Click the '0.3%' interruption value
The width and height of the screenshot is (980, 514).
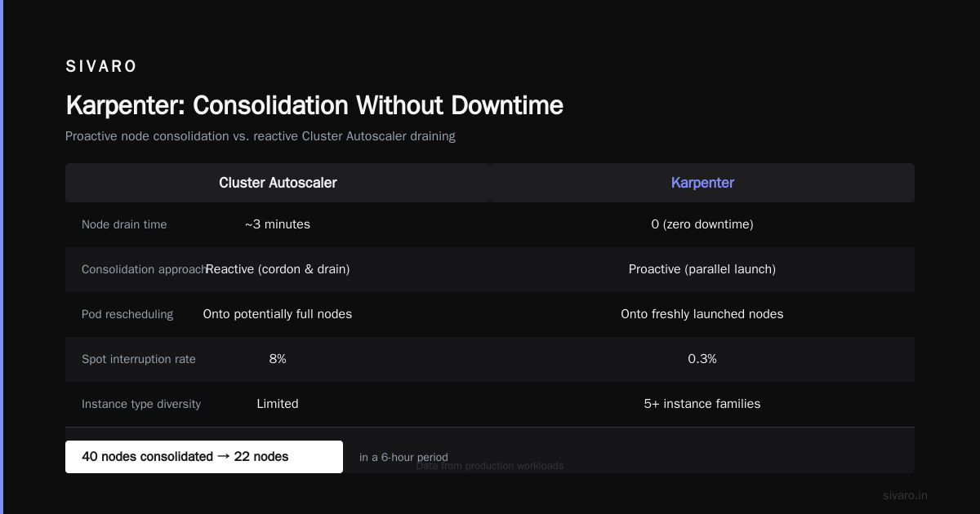pos(702,359)
